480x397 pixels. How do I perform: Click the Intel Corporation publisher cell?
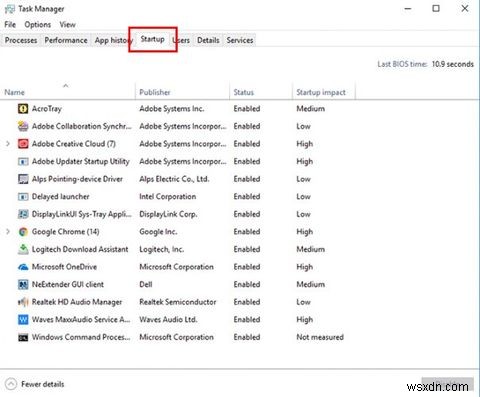168,197
